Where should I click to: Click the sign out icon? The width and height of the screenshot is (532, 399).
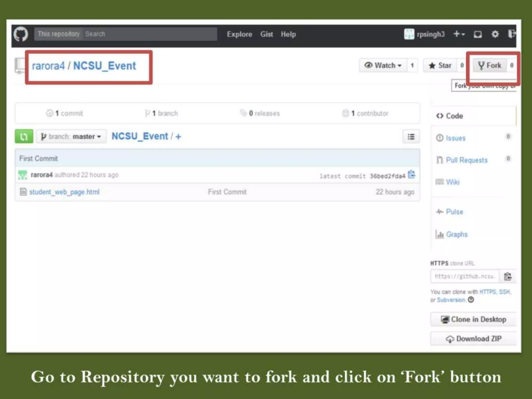[511, 34]
